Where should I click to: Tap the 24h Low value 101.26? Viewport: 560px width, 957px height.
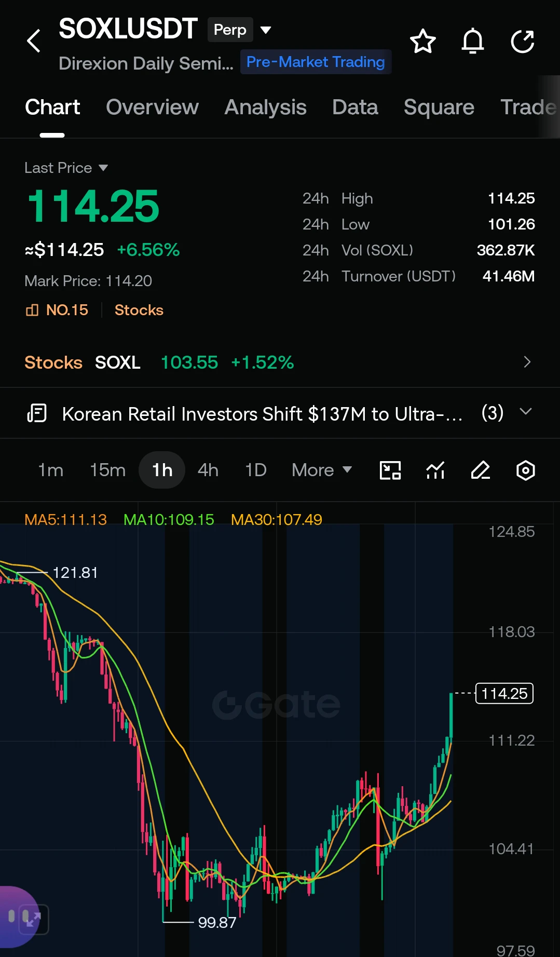tap(511, 224)
